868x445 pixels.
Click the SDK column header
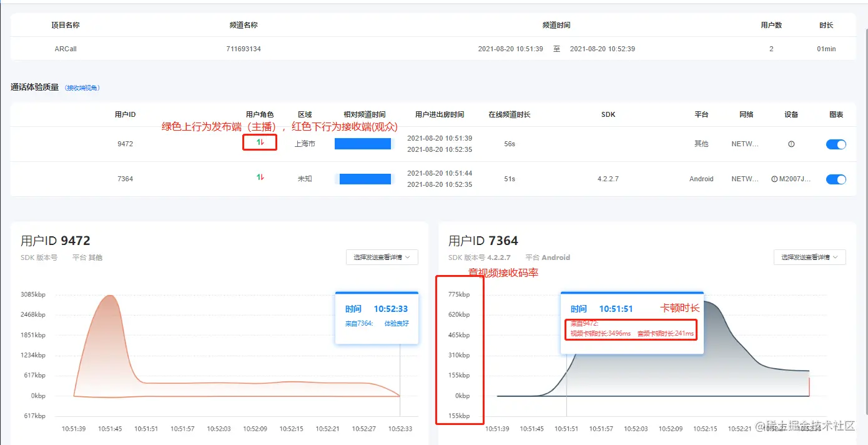coord(608,114)
